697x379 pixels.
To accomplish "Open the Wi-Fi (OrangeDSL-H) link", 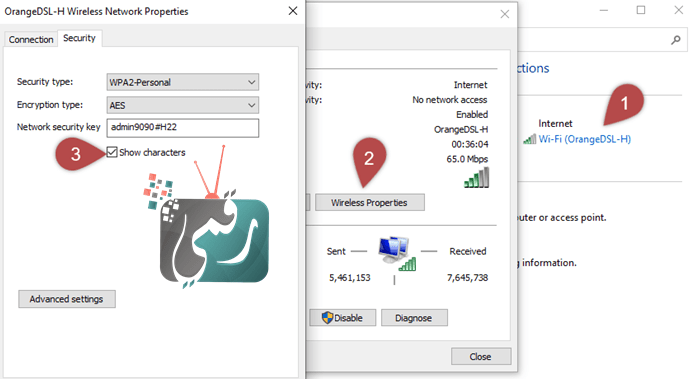I will coord(585,139).
